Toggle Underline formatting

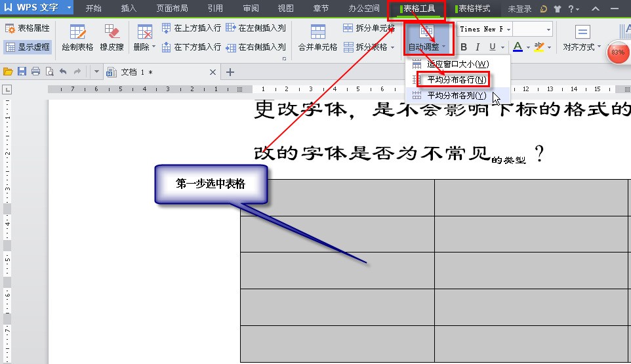click(492, 47)
